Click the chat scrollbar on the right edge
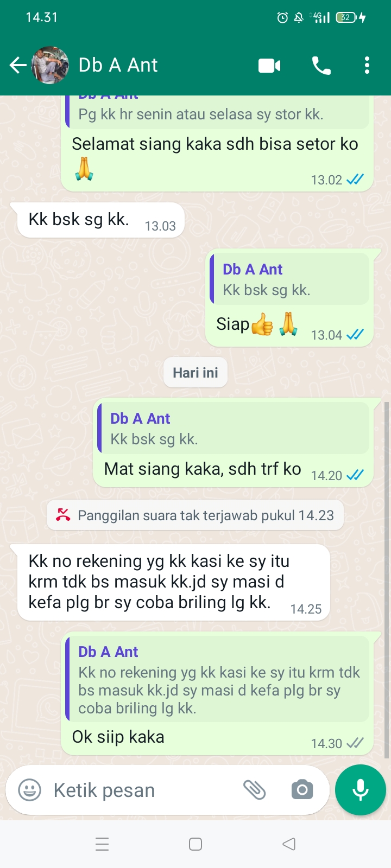The height and width of the screenshot is (868, 391). pos(387,579)
